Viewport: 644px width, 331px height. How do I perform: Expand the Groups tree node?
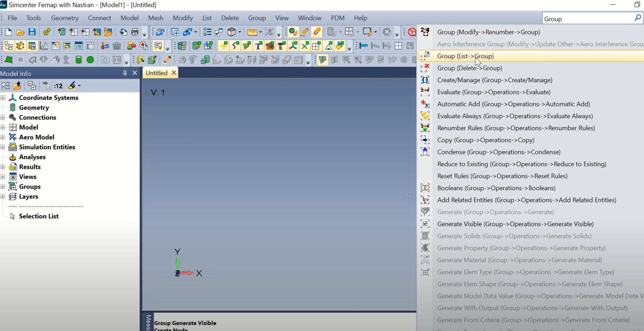tap(3, 187)
